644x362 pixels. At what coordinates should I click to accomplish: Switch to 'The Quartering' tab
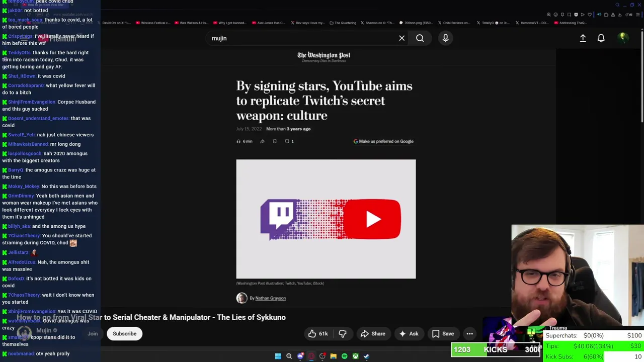click(x=343, y=23)
